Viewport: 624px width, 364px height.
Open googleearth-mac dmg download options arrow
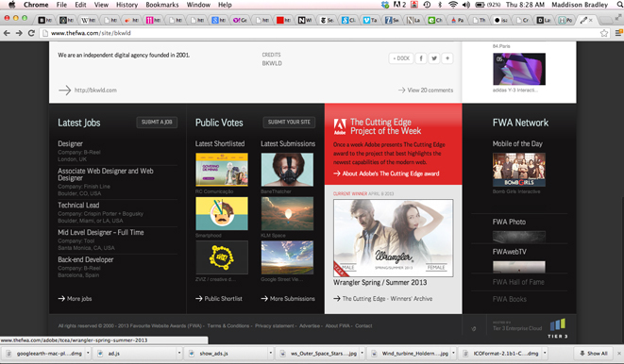point(88,353)
